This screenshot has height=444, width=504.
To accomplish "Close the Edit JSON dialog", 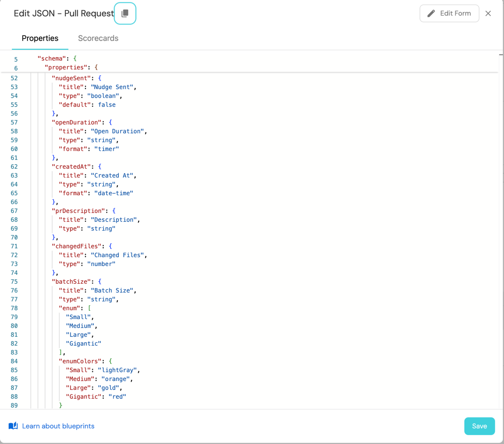I will click(488, 13).
